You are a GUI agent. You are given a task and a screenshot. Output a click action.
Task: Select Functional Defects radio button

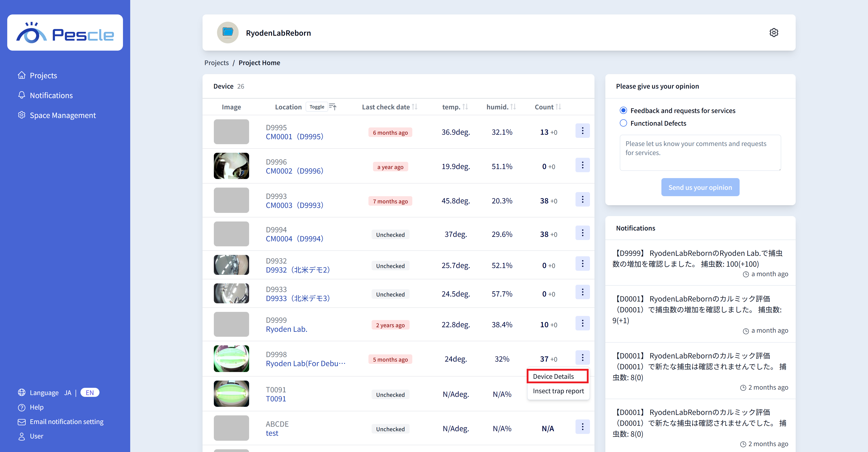[623, 123]
